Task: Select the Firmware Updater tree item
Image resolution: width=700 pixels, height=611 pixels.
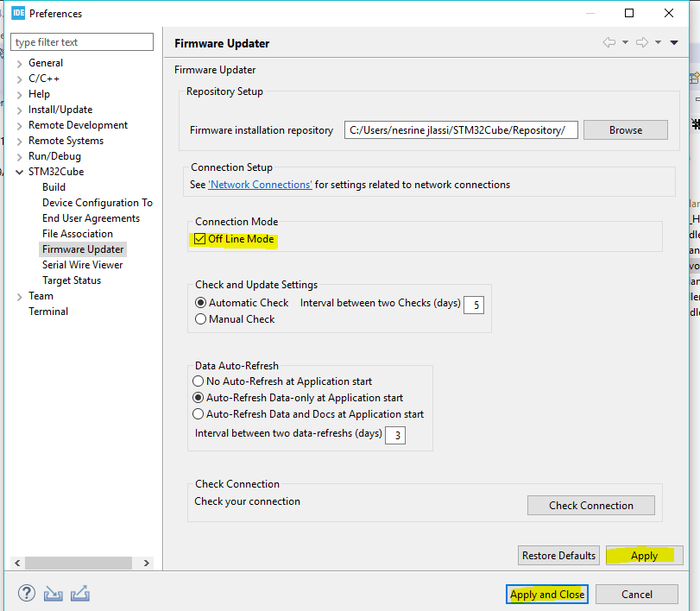Action: point(83,249)
